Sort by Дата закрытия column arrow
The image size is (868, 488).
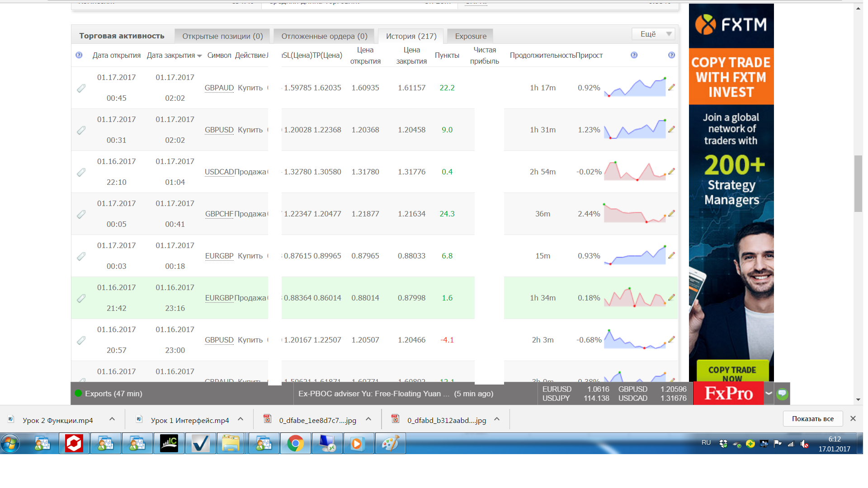(199, 56)
